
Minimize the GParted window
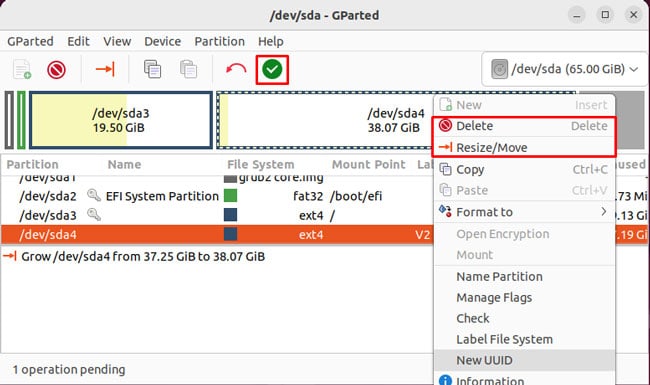577,15
